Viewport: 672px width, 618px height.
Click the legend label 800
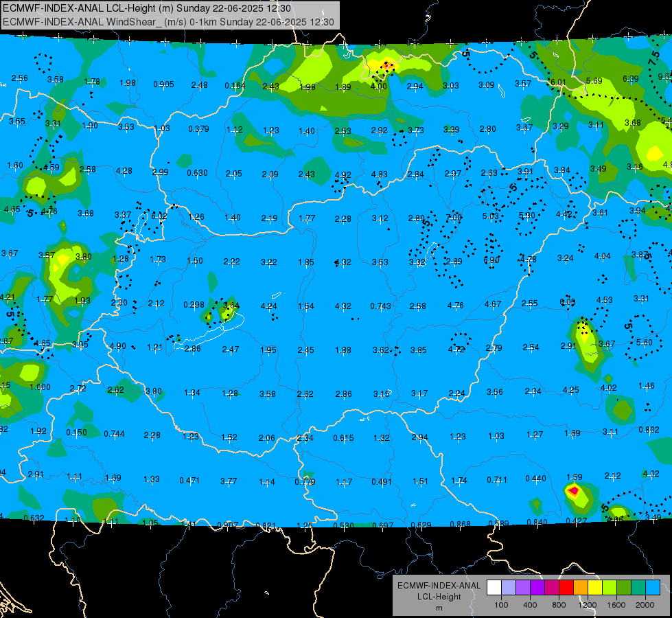pyautogui.click(x=559, y=605)
